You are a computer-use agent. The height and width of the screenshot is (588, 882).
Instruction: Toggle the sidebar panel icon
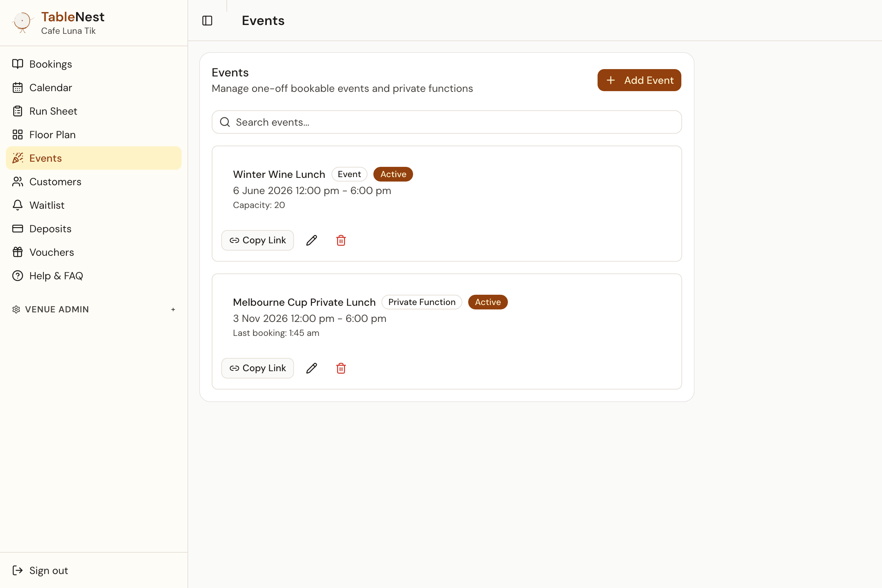click(207, 21)
